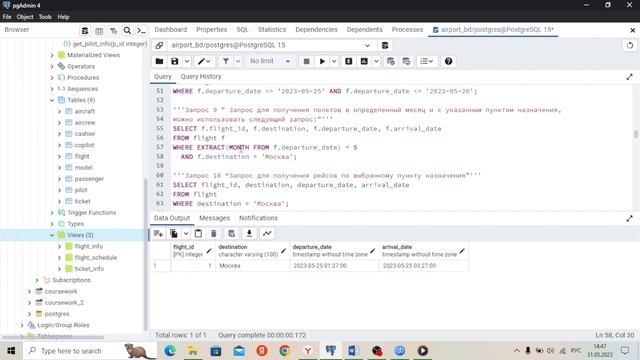Open the Tools menu
The height and width of the screenshot is (360, 640).
tap(45, 17)
